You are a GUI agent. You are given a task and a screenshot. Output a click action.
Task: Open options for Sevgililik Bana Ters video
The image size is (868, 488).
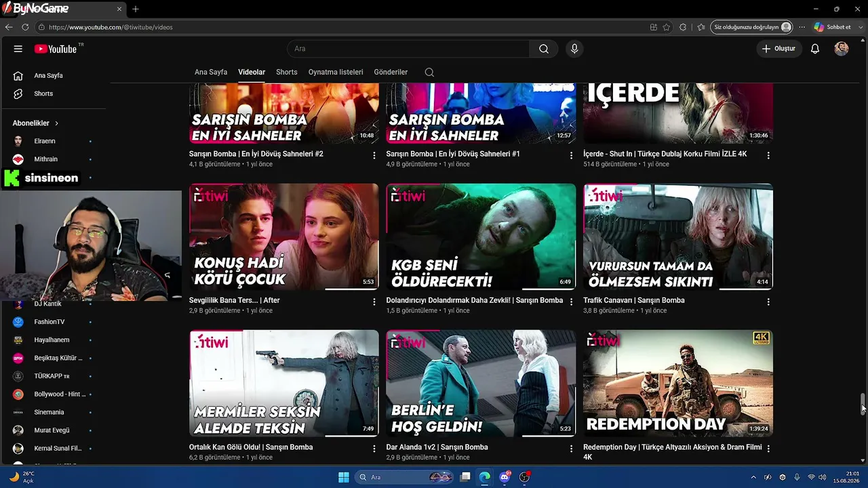pyautogui.click(x=374, y=302)
